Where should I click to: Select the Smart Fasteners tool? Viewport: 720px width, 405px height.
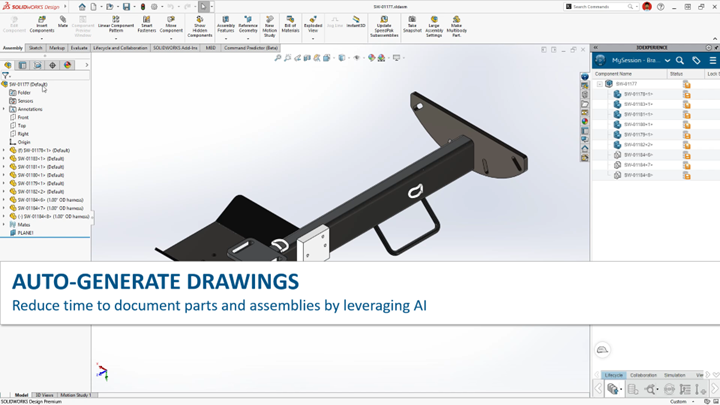146,24
